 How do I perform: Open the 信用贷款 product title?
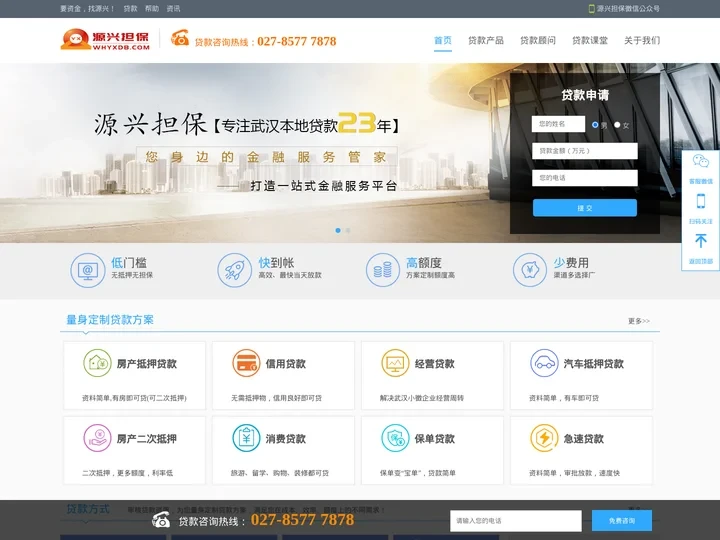tap(286, 364)
